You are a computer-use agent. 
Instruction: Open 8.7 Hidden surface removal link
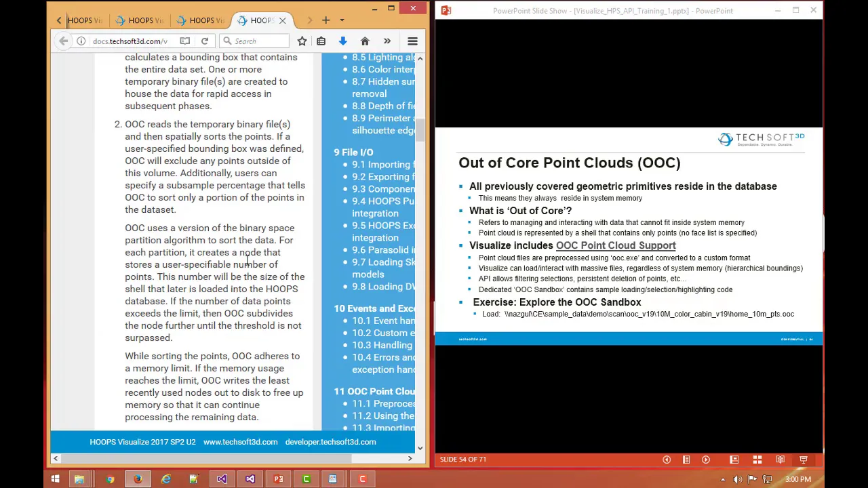coord(383,87)
